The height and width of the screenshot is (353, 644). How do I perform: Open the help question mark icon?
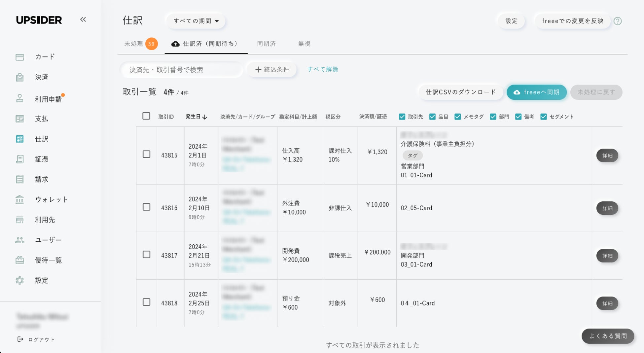618,21
